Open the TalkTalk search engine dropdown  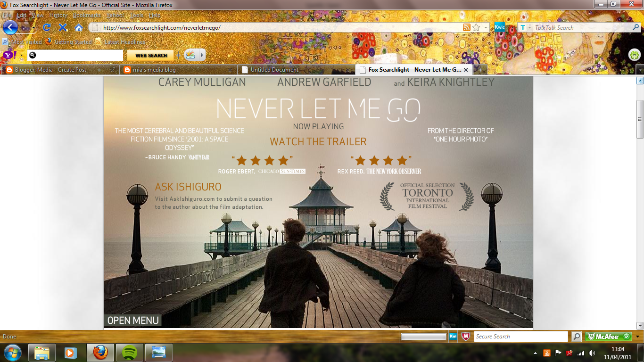point(529,28)
